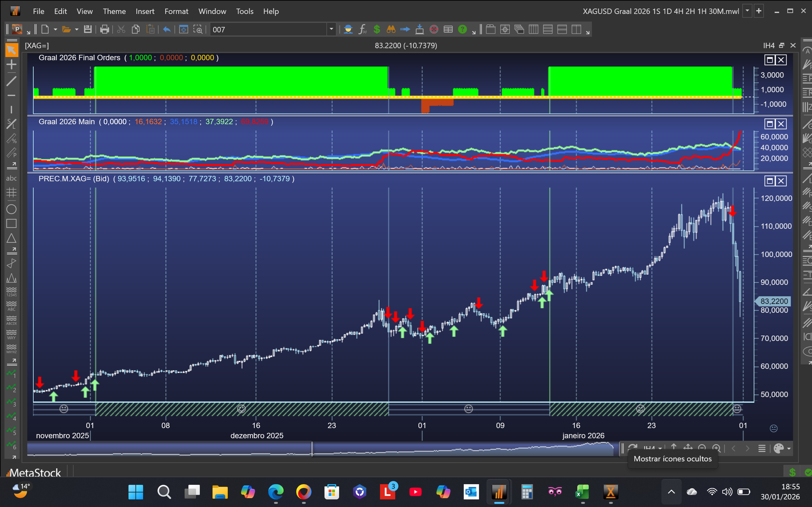The image size is (812, 507).
Task: Maximize the Graal 2026 Final Orders pane
Action: pyautogui.click(x=770, y=60)
